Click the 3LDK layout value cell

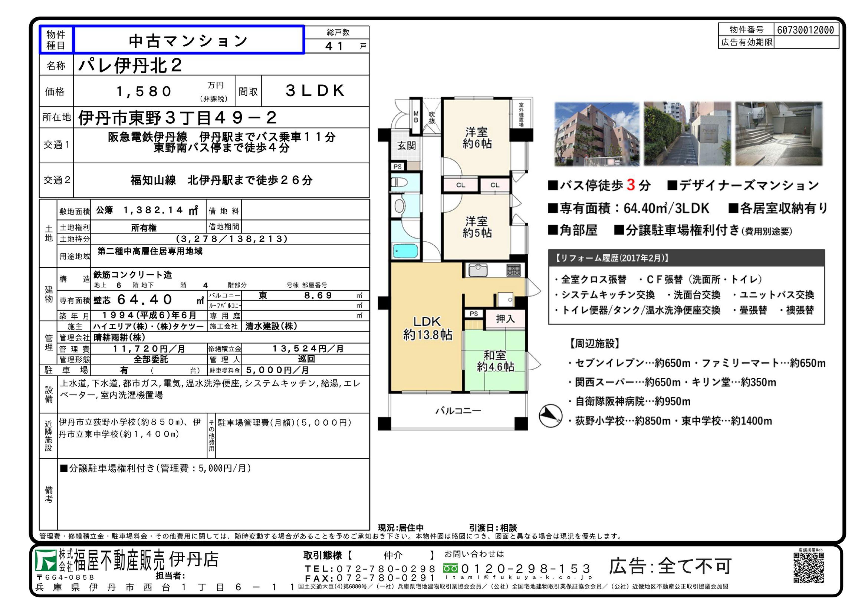coord(315,91)
